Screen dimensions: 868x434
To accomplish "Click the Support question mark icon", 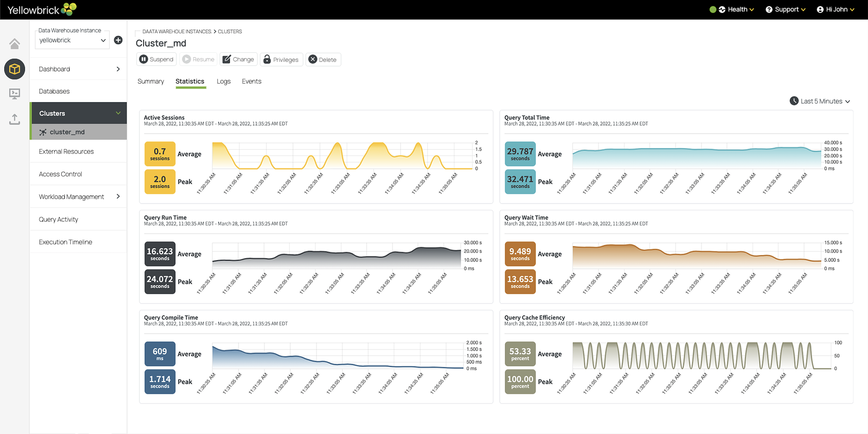I will [x=769, y=10].
